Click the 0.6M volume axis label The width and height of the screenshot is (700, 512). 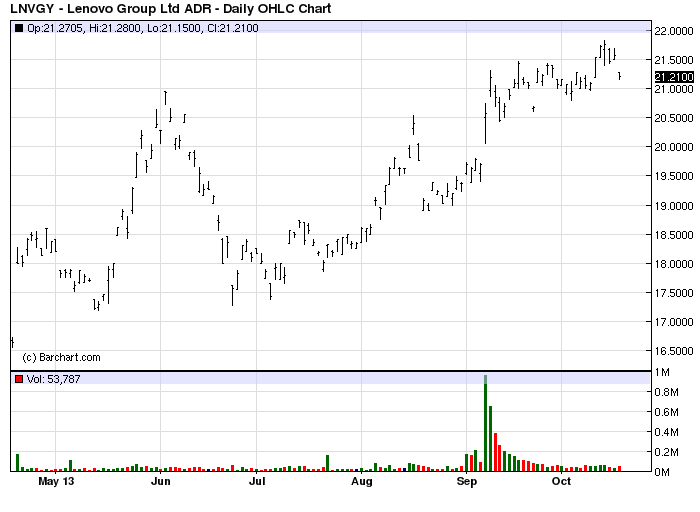tap(666, 412)
